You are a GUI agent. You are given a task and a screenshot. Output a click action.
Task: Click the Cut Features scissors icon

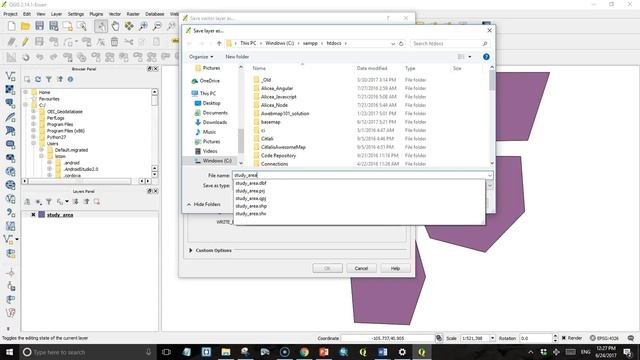click(x=129, y=42)
